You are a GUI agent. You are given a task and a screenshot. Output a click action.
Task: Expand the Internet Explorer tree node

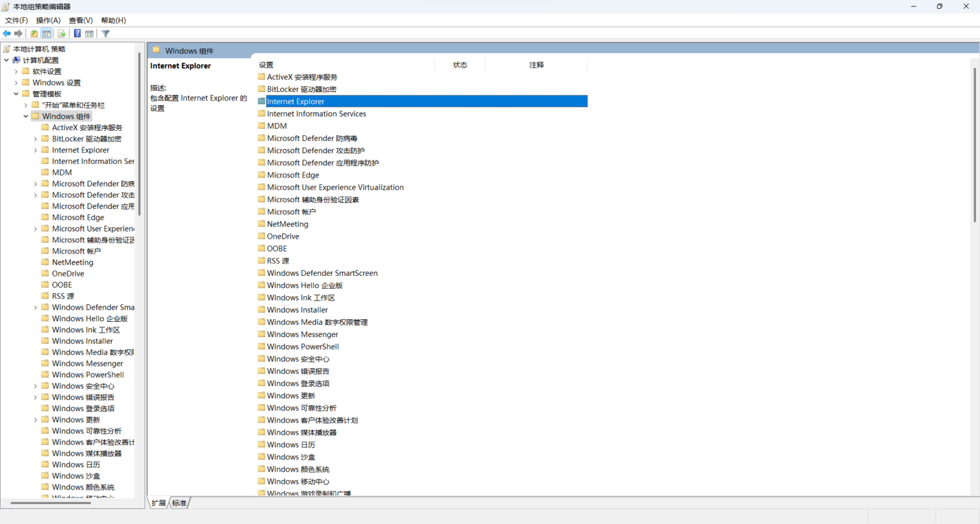(36, 149)
